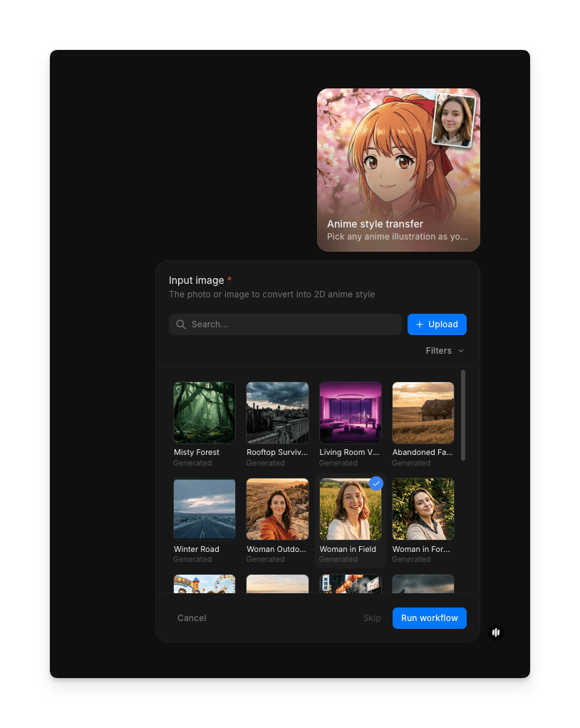580x728 pixels.
Task: Select the Woman Outdoors thumbnail
Action: [277, 509]
